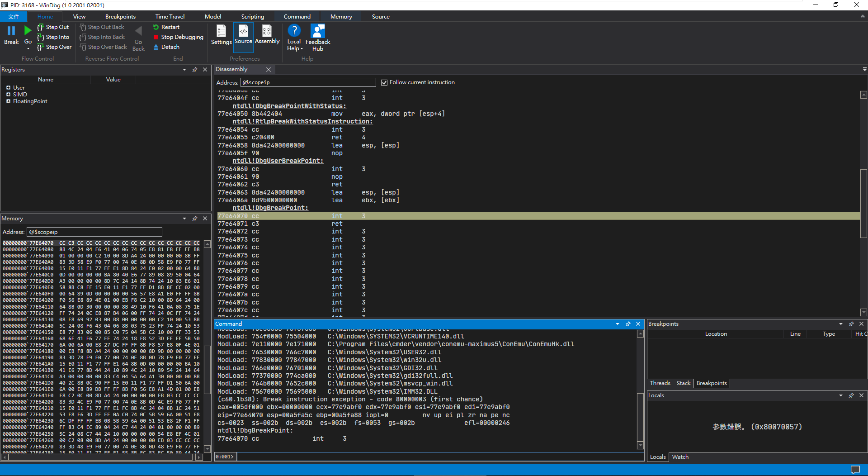
Task: Open Registers panel options dropdown
Action: pyautogui.click(x=184, y=70)
